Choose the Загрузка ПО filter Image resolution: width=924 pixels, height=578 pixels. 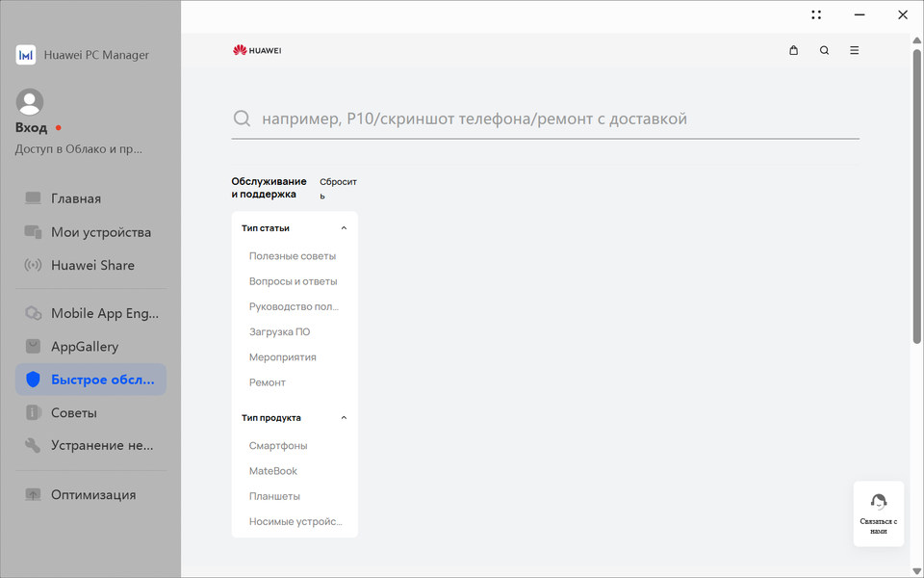click(279, 331)
